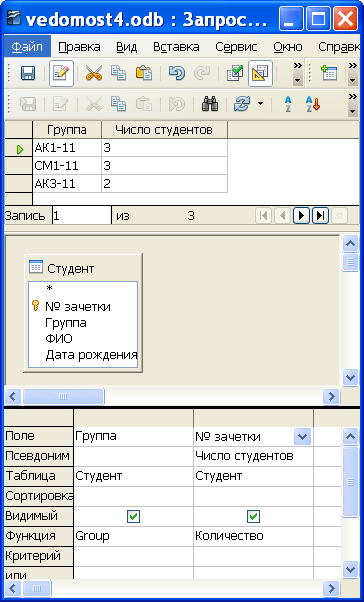Click the Запись record number field

[82, 216]
